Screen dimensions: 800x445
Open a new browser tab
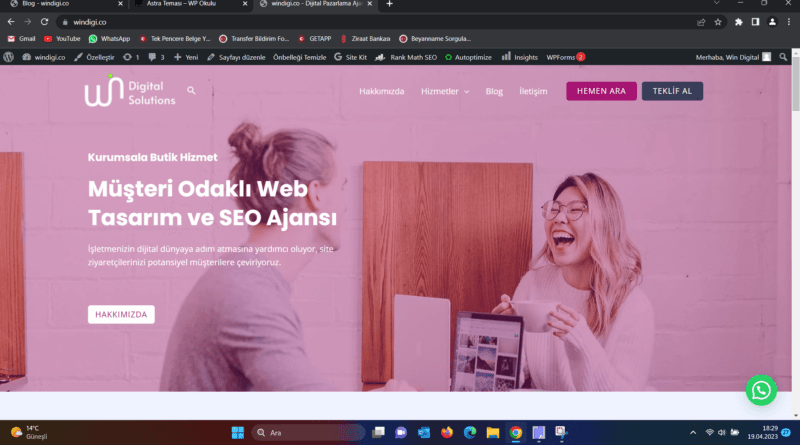coord(389,4)
